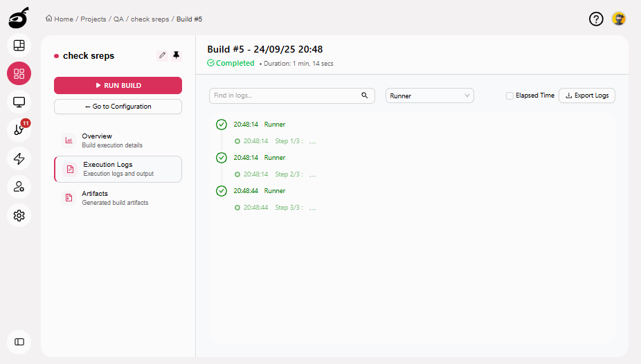641x364 pixels.
Task: Open the Runner filter dropdown
Action: (x=429, y=95)
